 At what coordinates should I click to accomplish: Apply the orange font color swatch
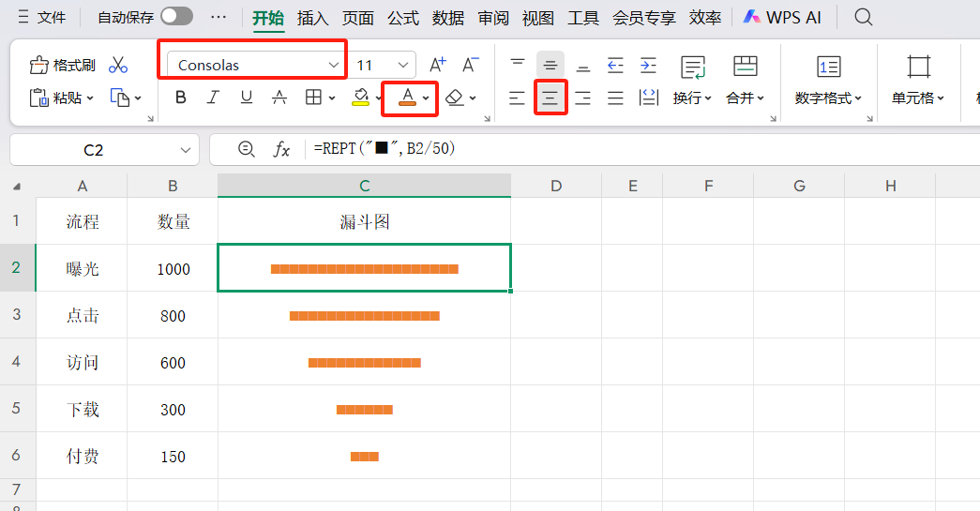tap(407, 98)
